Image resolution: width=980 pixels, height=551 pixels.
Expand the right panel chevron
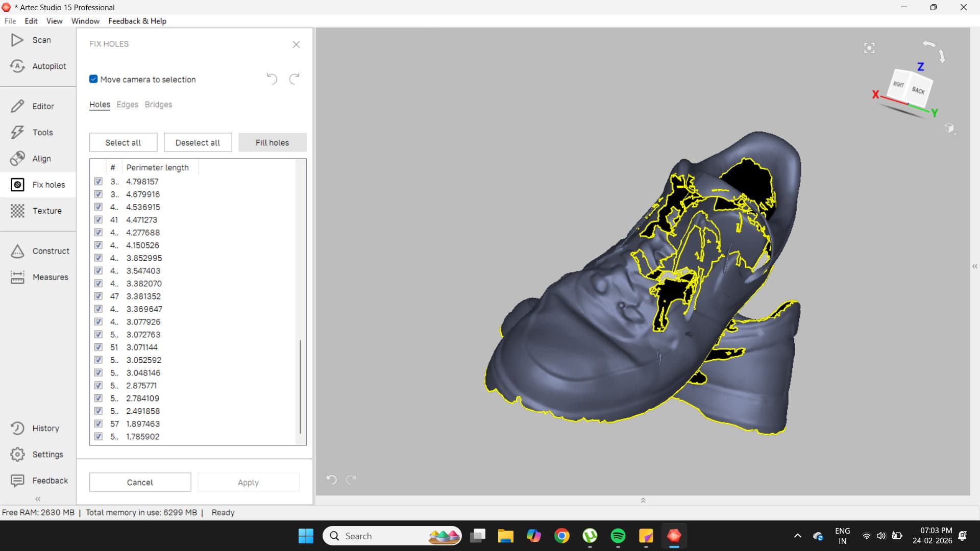click(x=975, y=266)
